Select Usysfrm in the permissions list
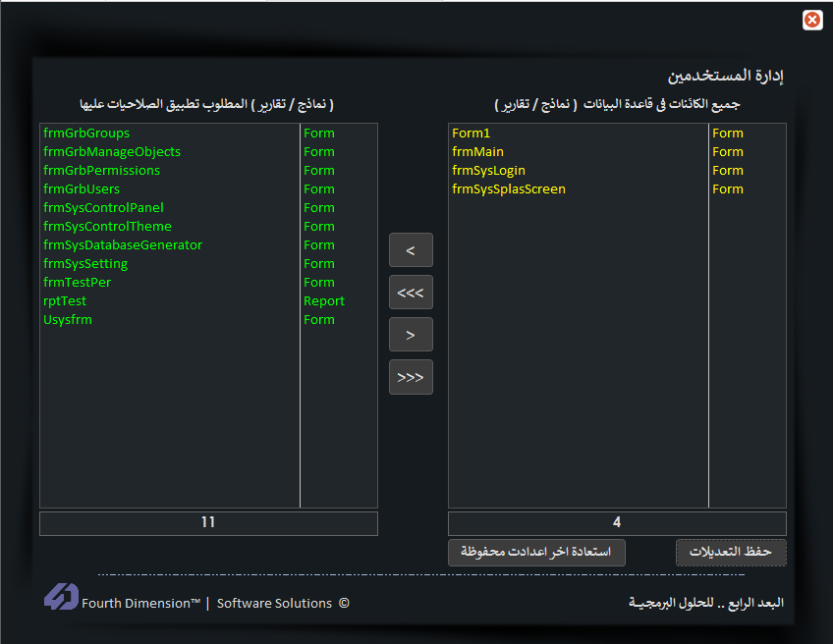 pos(68,320)
